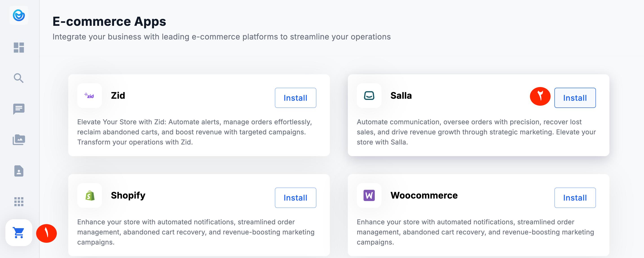Open the apps grid sidebar icon
The height and width of the screenshot is (258, 644).
tap(19, 201)
